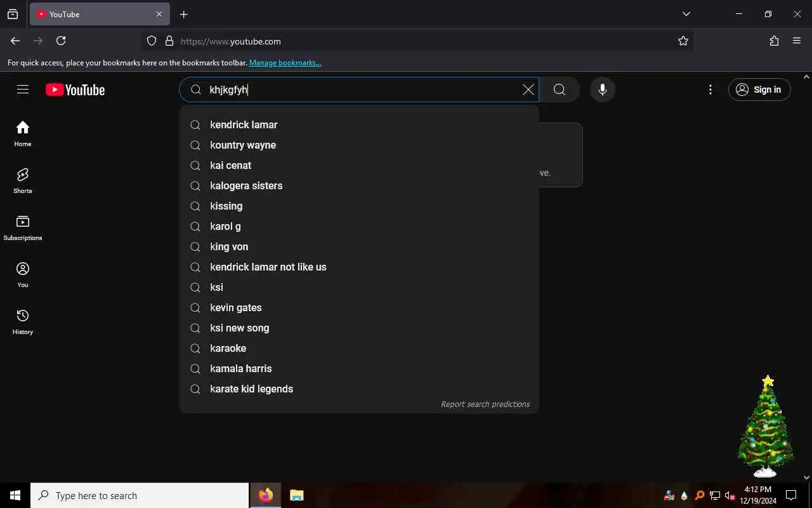
Task: Open YouTube settings three-dot menu
Action: [x=710, y=90]
